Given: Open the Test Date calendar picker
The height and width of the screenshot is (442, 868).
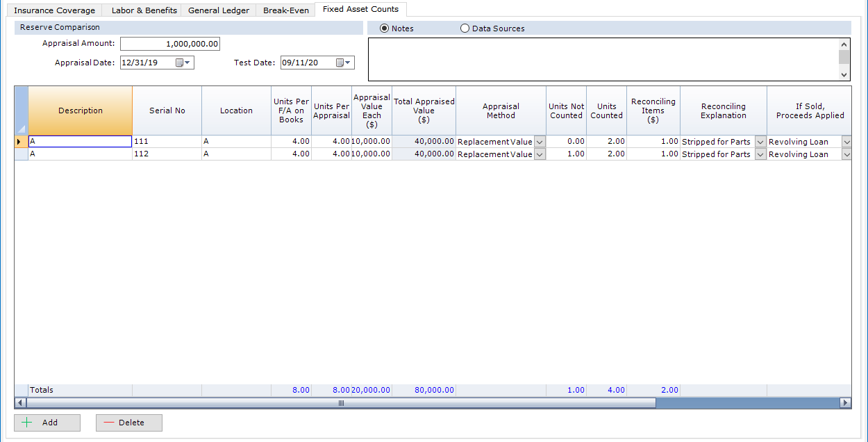Looking at the screenshot, I should coord(344,63).
